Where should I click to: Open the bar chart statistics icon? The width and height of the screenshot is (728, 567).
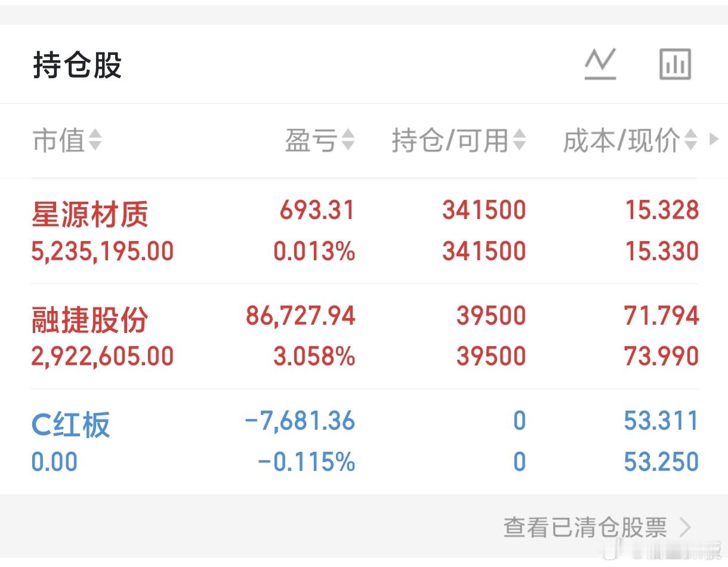674,63
